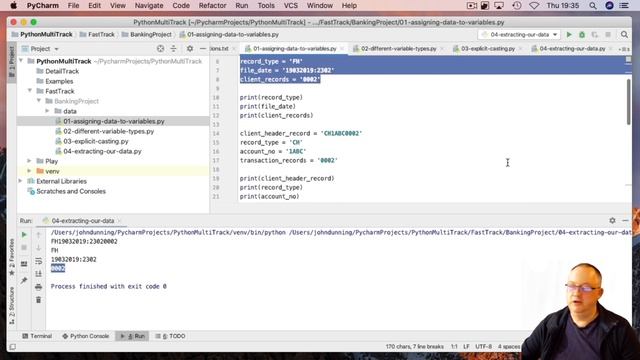
Task: Expand data folder
Action: point(47,111)
